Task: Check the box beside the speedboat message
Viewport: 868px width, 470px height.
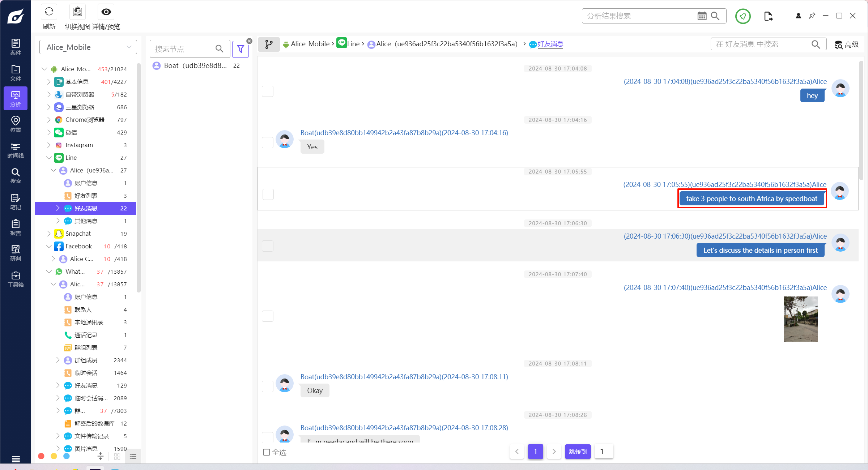Action: coord(268,194)
